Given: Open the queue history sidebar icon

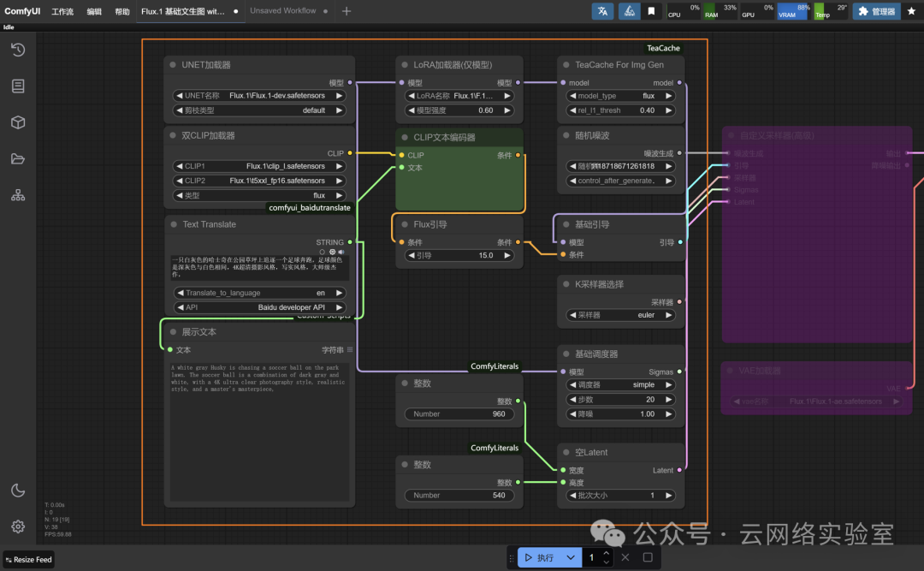Looking at the screenshot, I should click(x=18, y=50).
